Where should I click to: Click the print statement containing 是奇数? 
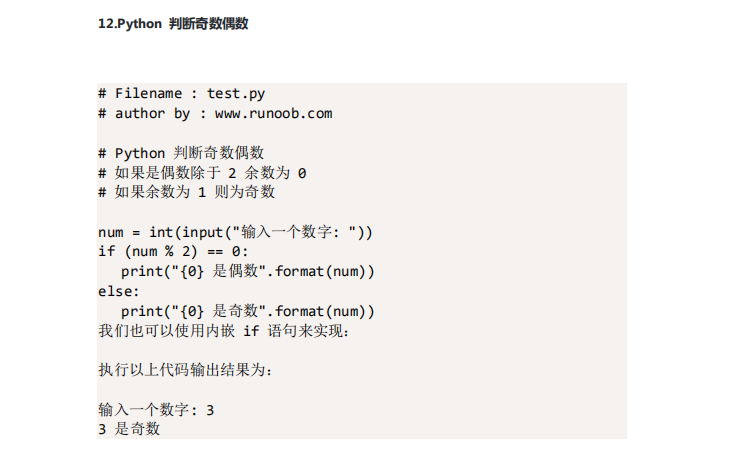coord(248,311)
